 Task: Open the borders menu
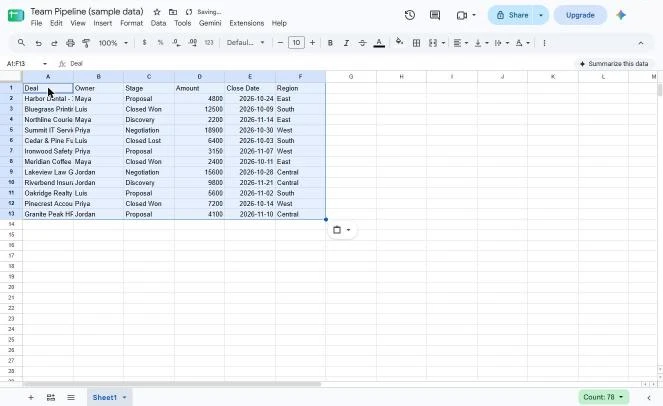click(x=416, y=43)
